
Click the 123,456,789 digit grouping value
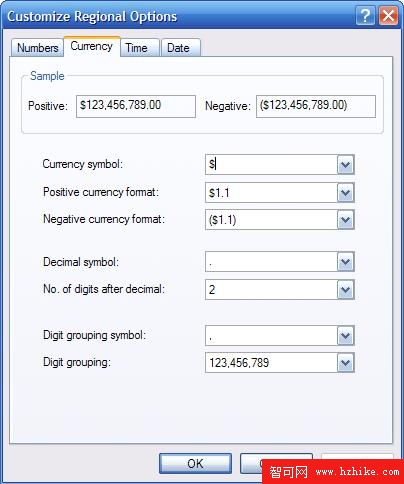(x=239, y=363)
